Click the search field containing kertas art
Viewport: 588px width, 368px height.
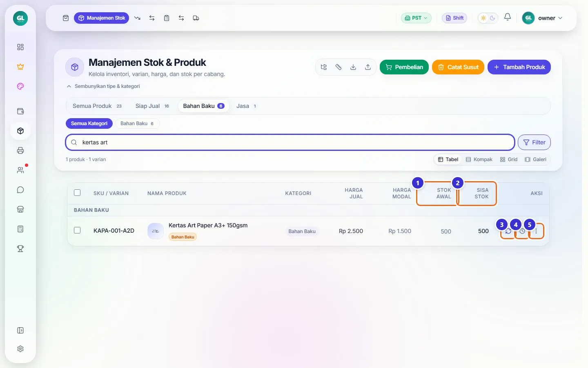[290, 142]
